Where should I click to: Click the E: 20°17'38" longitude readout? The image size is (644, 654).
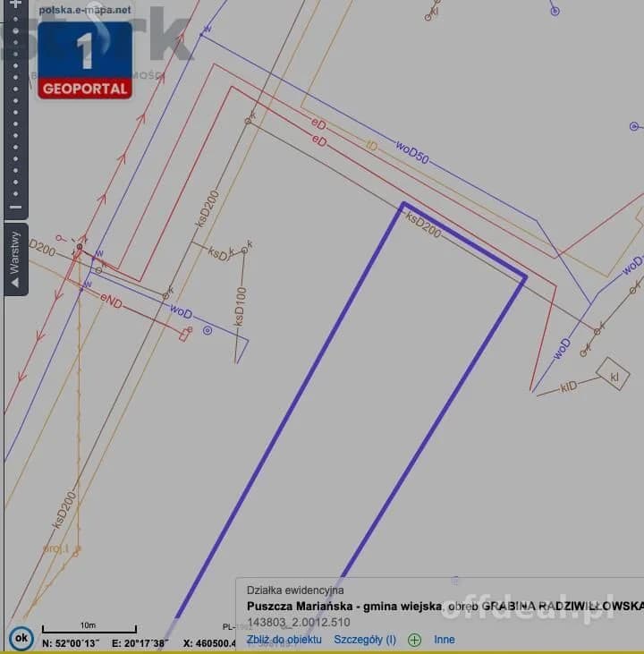coord(140,643)
